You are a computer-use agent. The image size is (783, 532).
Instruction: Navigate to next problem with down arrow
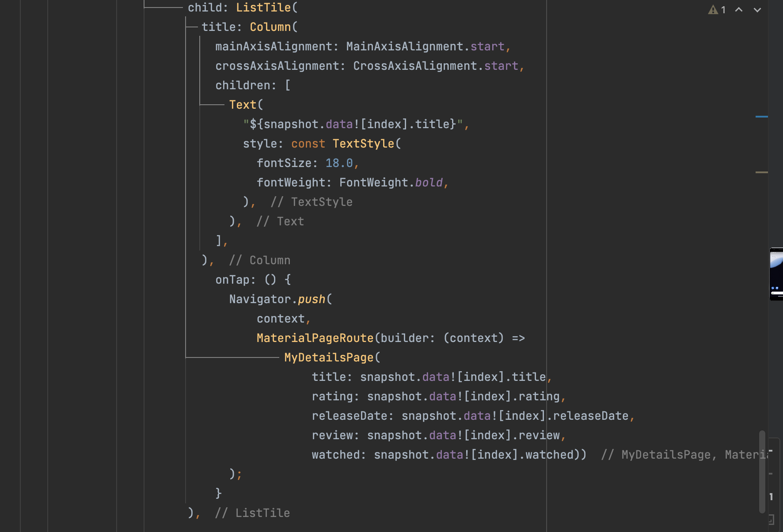(756, 9)
